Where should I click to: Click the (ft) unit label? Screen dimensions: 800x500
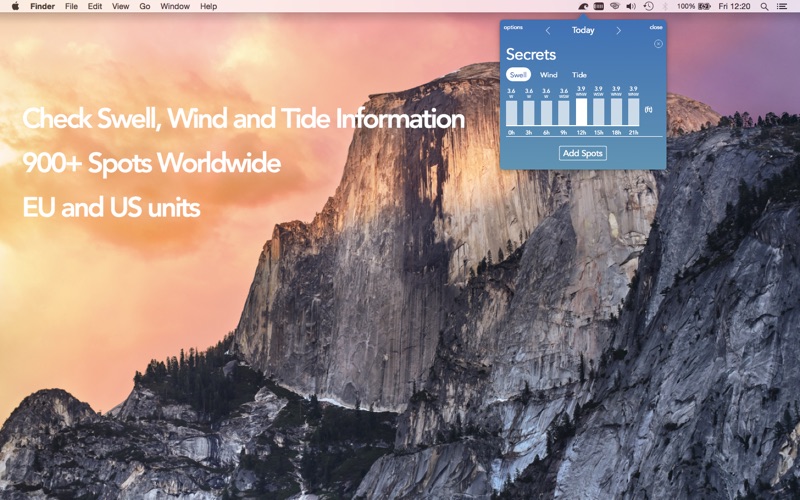(x=648, y=110)
